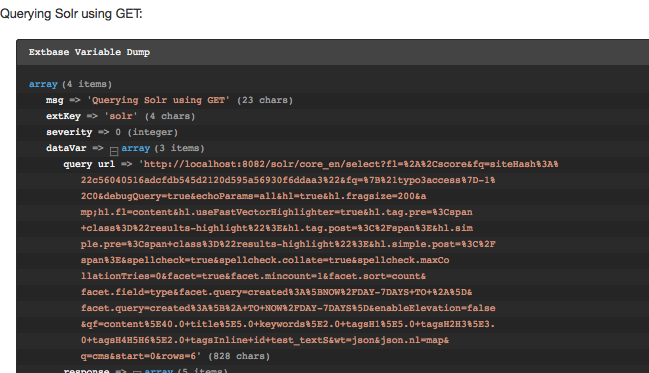Select the top-level 'array' type label
This screenshot has height=373, width=649.
43,84
